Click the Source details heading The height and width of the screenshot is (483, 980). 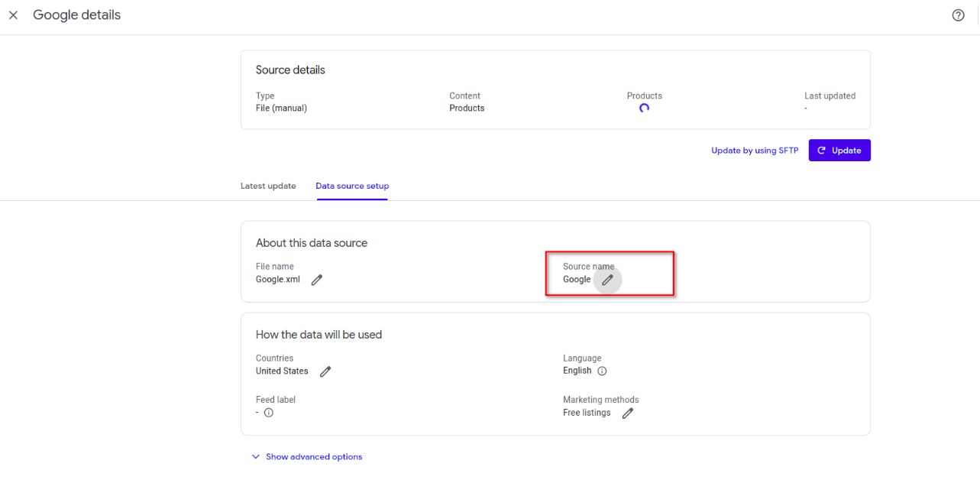pos(290,70)
